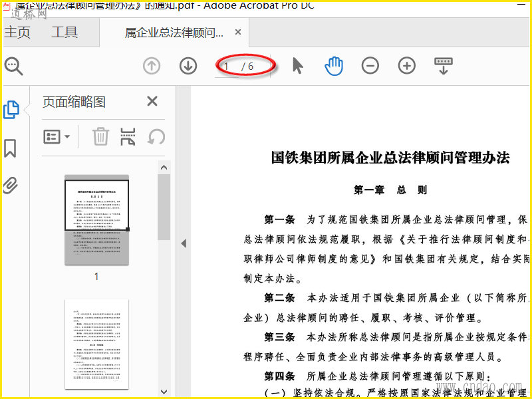
Task: Open the scrolling page display options
Action: coord(443,66)
